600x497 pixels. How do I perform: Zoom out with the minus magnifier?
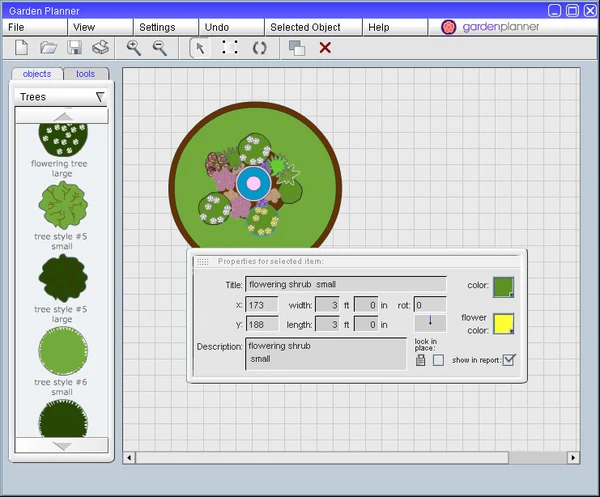tap(160, 48)
